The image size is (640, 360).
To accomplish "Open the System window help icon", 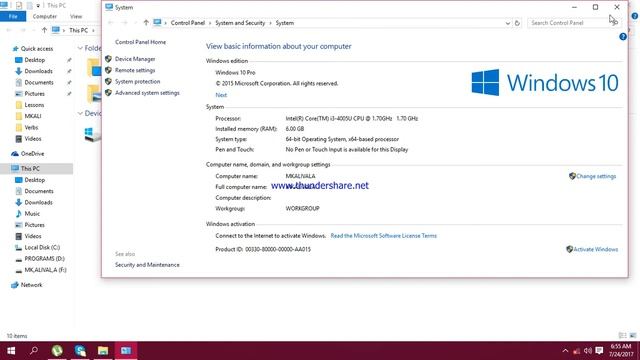I will pyautogui.click(x=622, y=37).
